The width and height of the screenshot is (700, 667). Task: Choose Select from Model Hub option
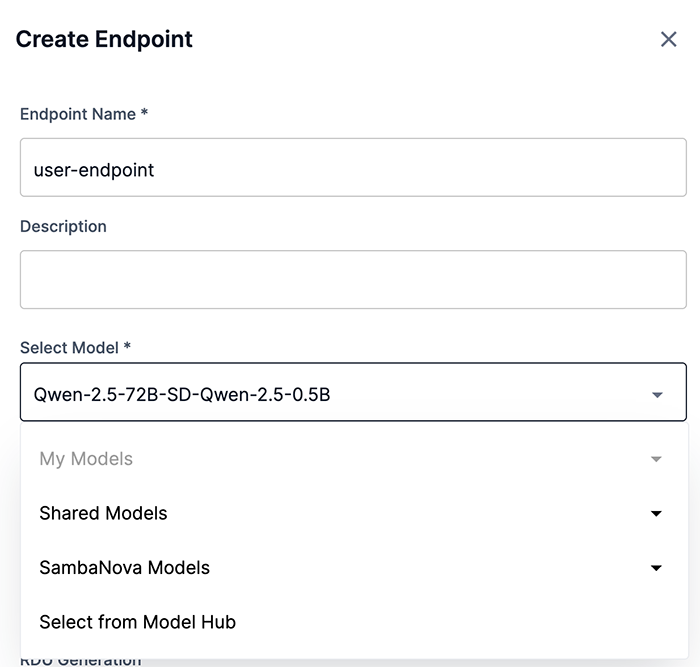click(x=137, y=622)
